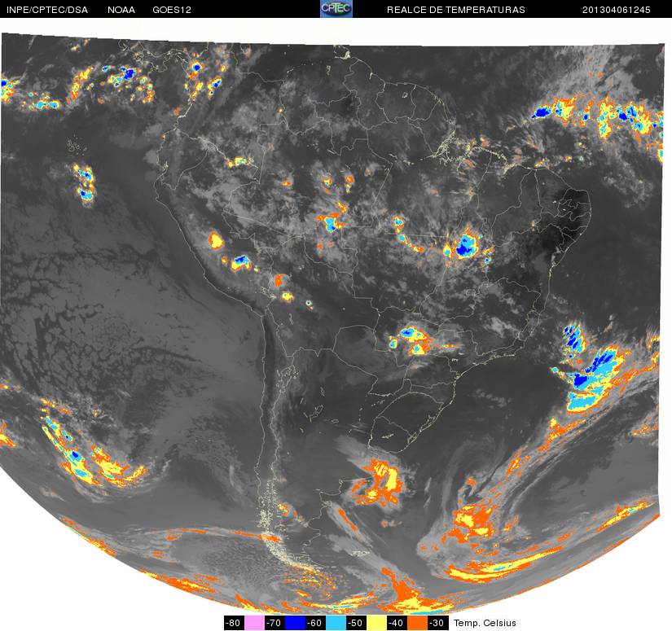Click the -60 legend value label
672x631 pixels.
[x=316, y=623]
